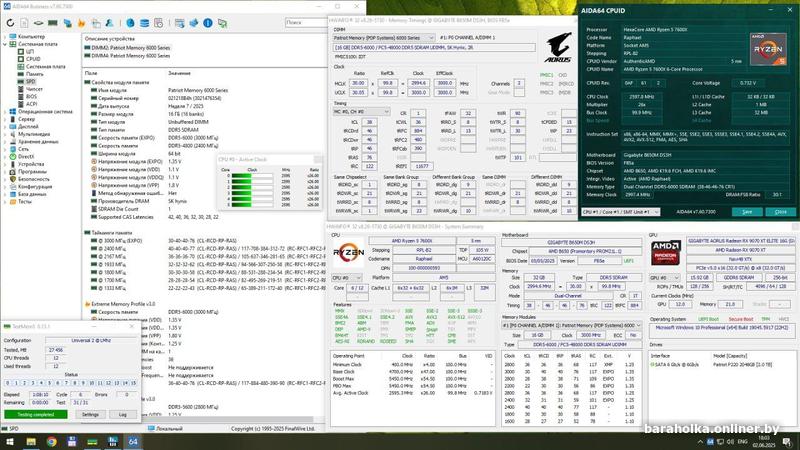Click status cell 0 in TestMem5
The width and height of the screenshot is (800, 450).
click(8, 383)
